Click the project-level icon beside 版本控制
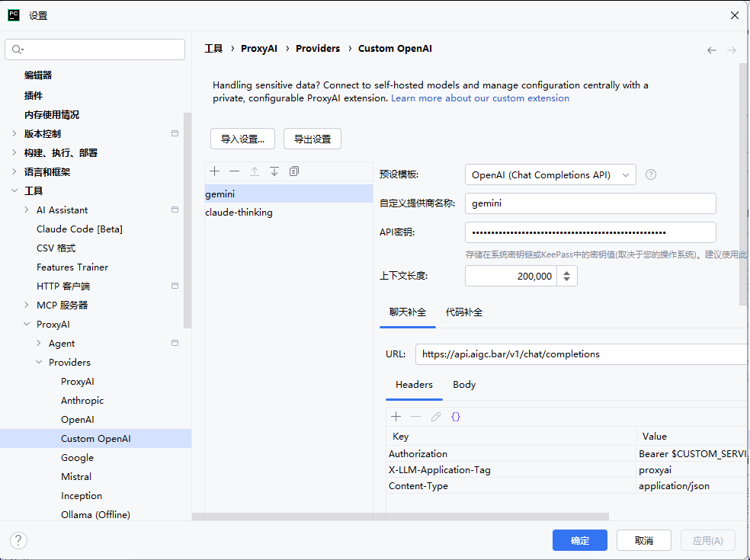 (175, 133)
